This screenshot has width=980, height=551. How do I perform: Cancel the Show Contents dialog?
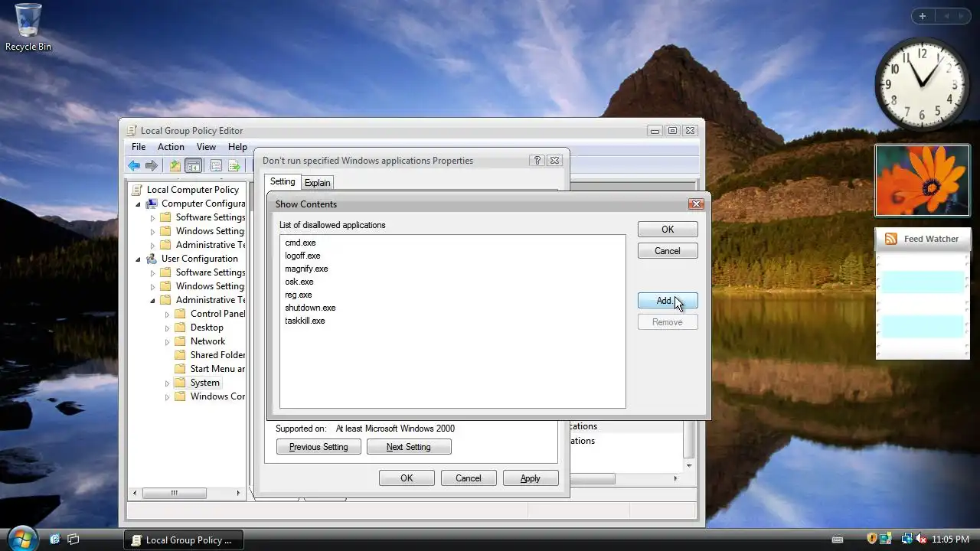tap(668, 251)
